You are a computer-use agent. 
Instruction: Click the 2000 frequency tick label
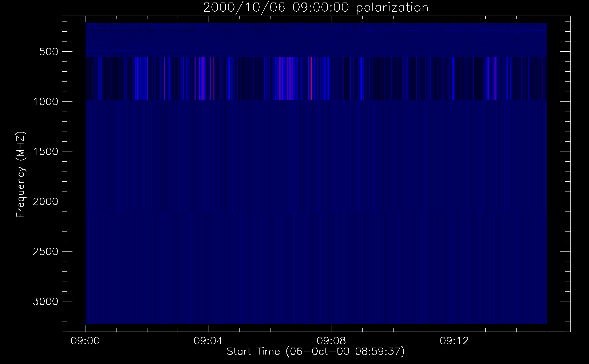point(46,201)
